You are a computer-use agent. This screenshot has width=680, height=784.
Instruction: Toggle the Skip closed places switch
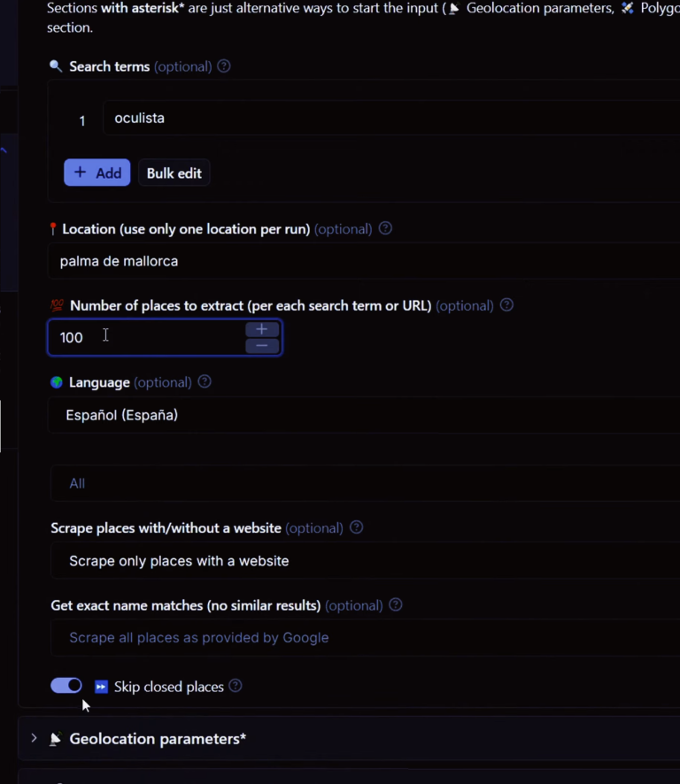coord(66,686)
